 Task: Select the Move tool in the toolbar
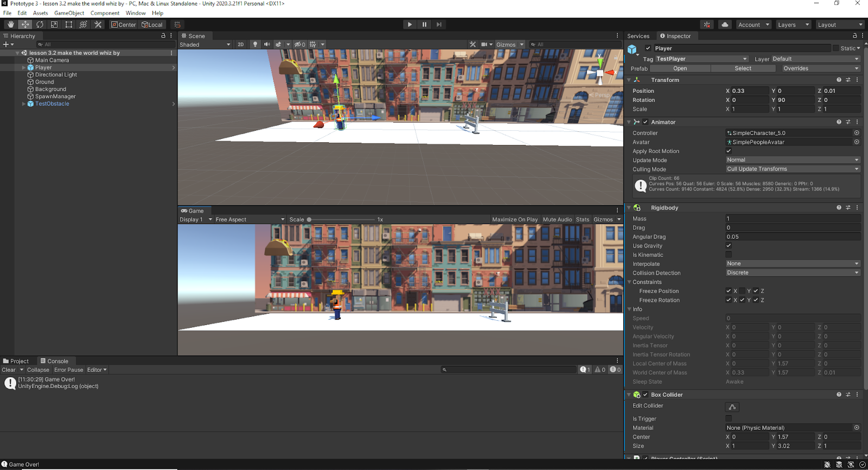pos(25,24)
